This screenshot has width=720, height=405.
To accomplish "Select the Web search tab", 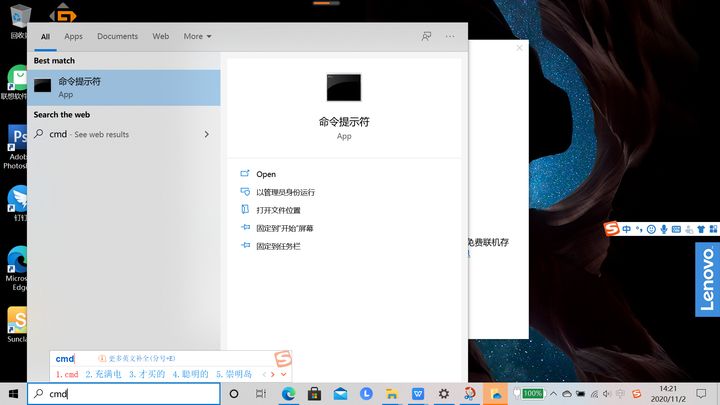I will (x=160, y=36).
